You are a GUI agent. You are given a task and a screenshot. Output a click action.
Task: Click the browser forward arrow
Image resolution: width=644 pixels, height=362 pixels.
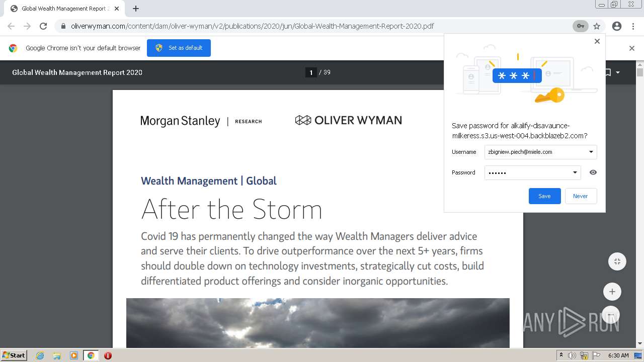(x=27, y=26)
